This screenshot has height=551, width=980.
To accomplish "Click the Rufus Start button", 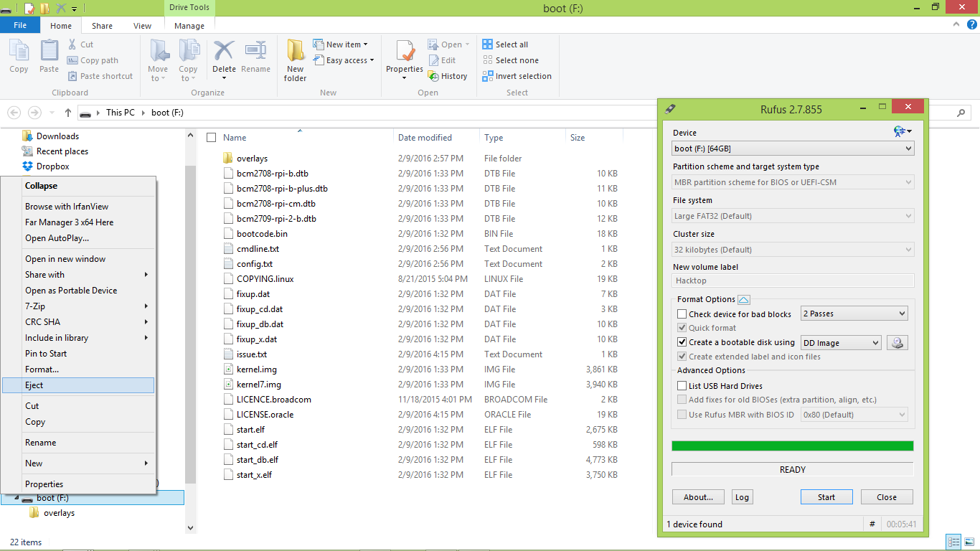I will pos(826,497).
